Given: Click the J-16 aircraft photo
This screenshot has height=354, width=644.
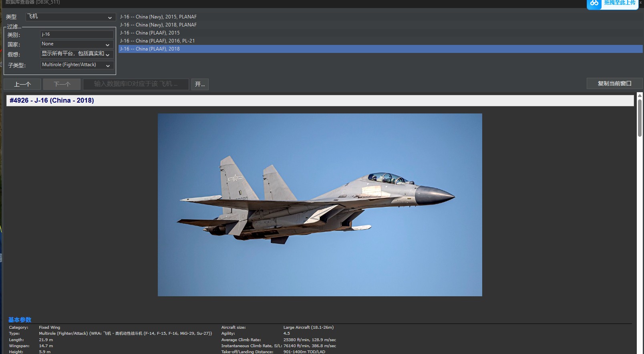Looking at the screenshot, I should [x=320, y=205].
